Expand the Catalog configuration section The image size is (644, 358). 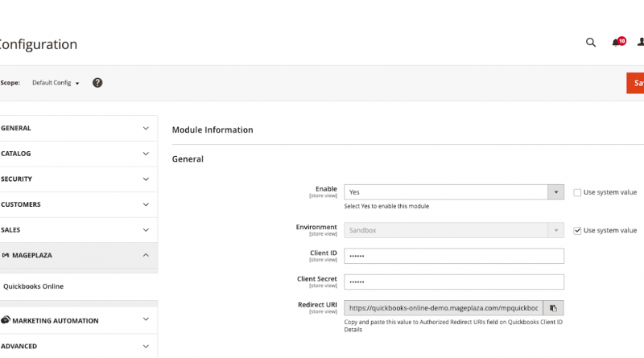tap(76, 154)
